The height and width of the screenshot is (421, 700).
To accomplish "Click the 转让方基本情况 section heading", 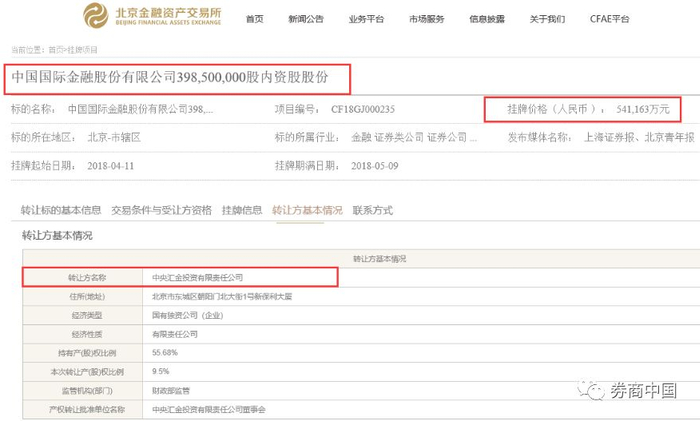I will coord(57,235).
